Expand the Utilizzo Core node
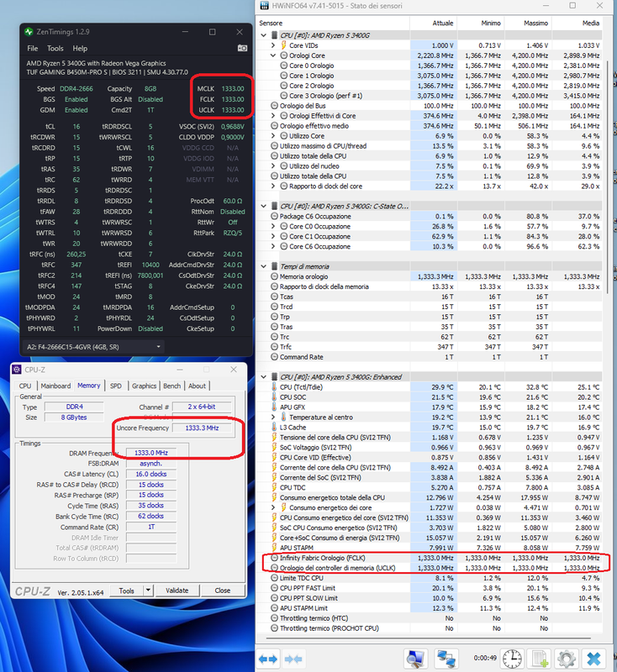 [x=273, y=136]
